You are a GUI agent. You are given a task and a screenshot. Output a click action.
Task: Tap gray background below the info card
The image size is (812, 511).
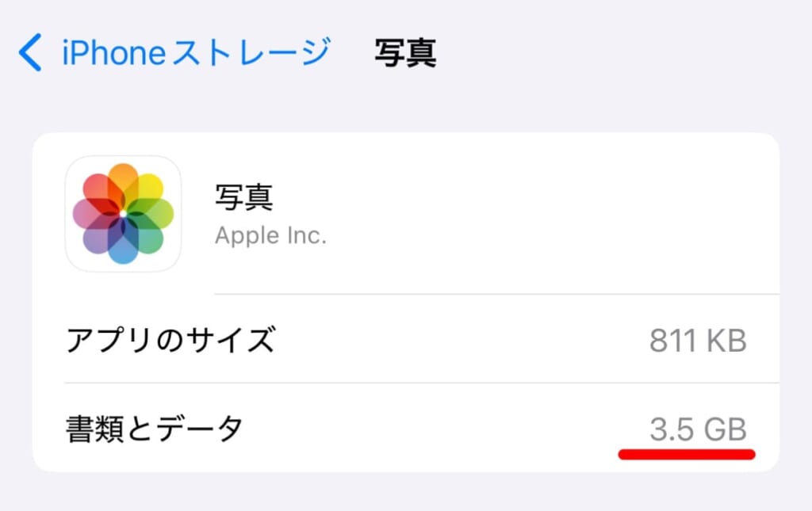406,493
